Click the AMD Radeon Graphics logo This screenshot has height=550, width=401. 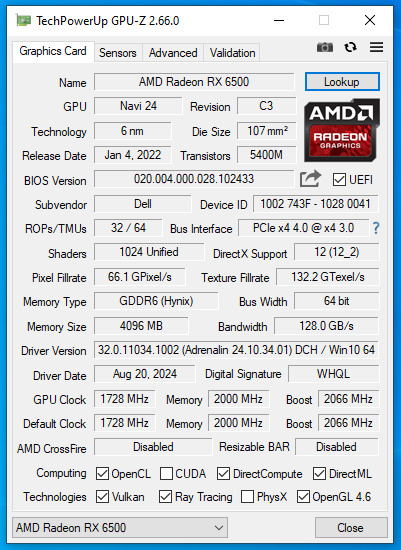point(342,130)
